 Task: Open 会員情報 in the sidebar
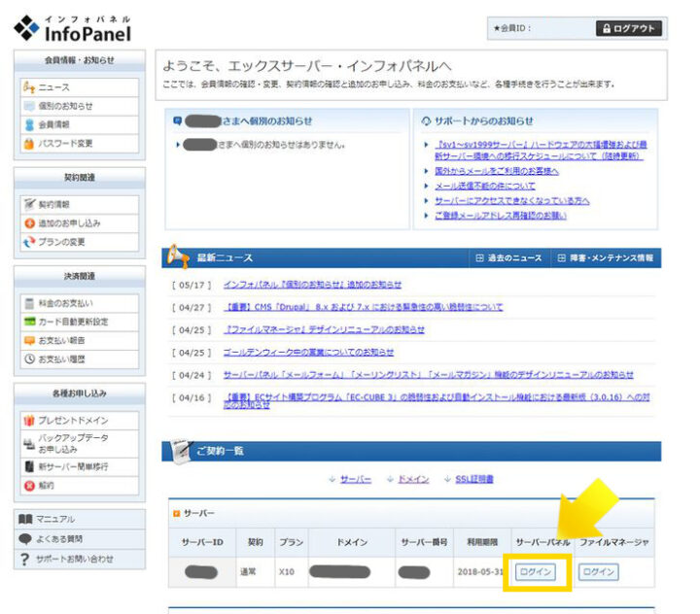(x=80, y=125)
